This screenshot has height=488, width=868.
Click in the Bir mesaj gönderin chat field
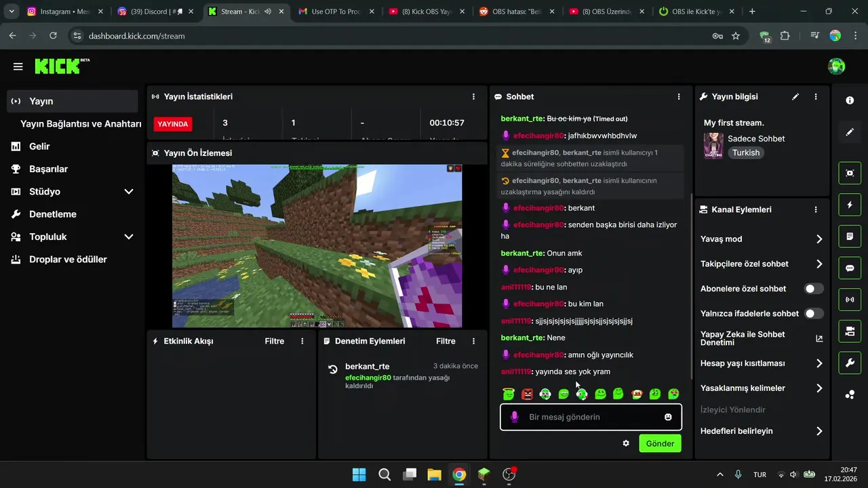(591, 417)
